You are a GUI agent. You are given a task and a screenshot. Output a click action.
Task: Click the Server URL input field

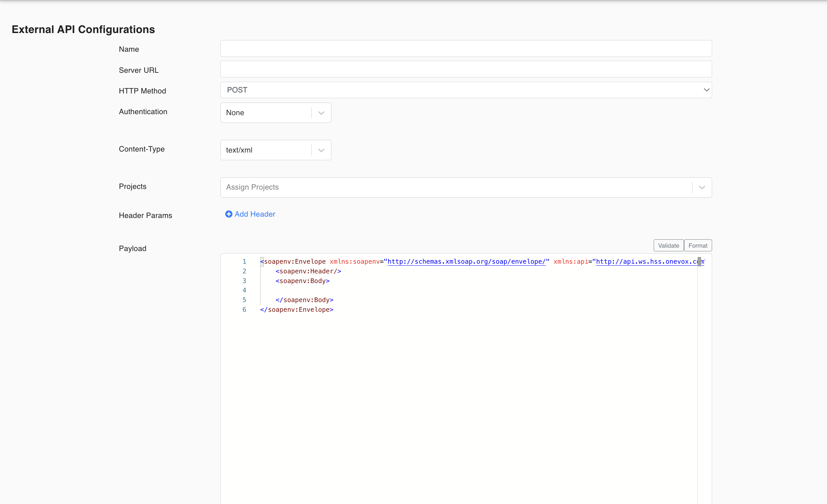pos(466,69)
